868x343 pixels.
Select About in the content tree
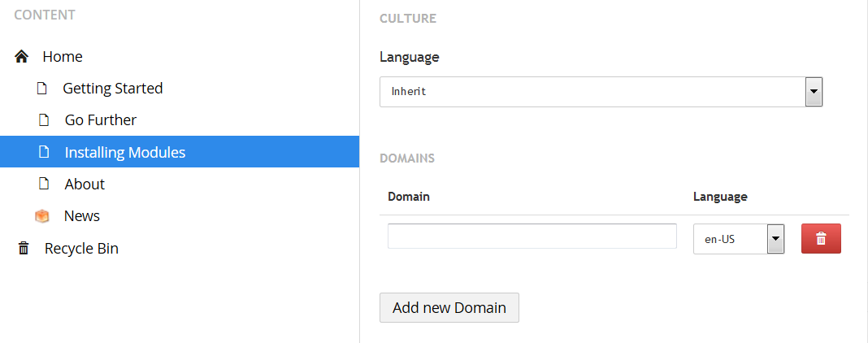(85, 184)
